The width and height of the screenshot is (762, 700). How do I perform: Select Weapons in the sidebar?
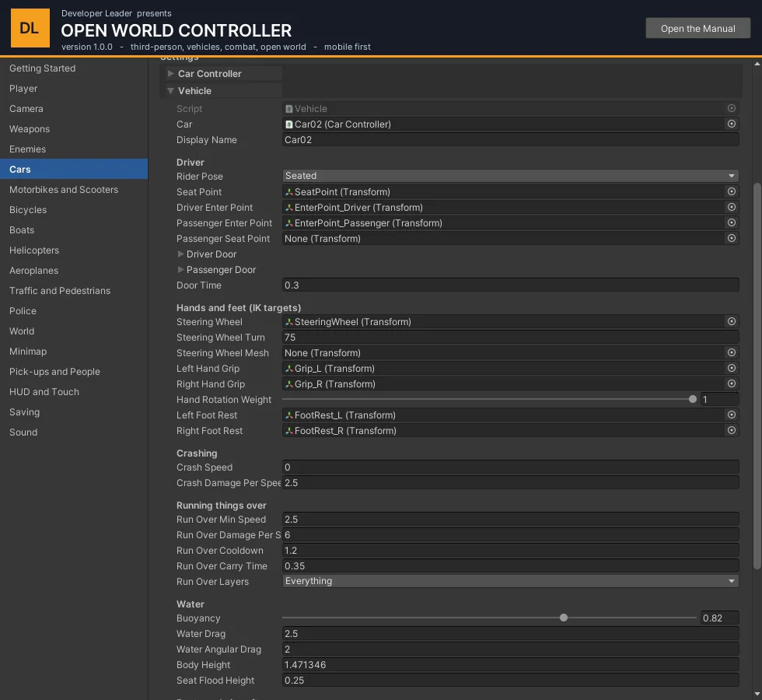pos(74,129)
